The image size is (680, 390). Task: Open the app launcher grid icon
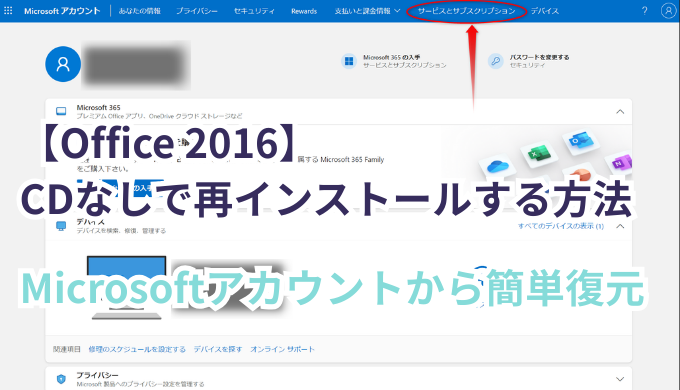[x=8, y=10]
